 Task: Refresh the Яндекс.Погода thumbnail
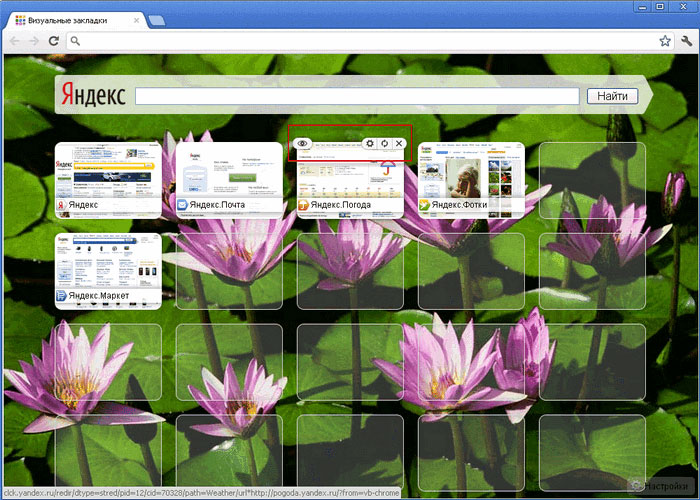pos(384,144)
